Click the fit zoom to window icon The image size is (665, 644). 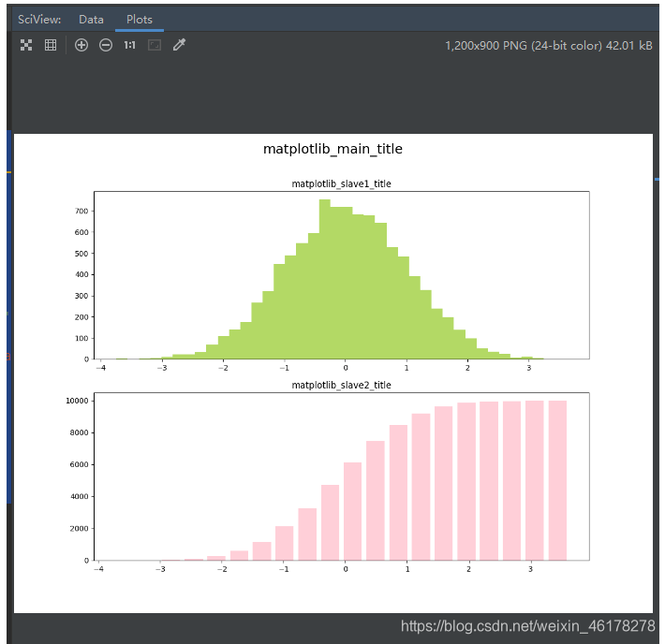pyautogui.click(x=155, y=45)
